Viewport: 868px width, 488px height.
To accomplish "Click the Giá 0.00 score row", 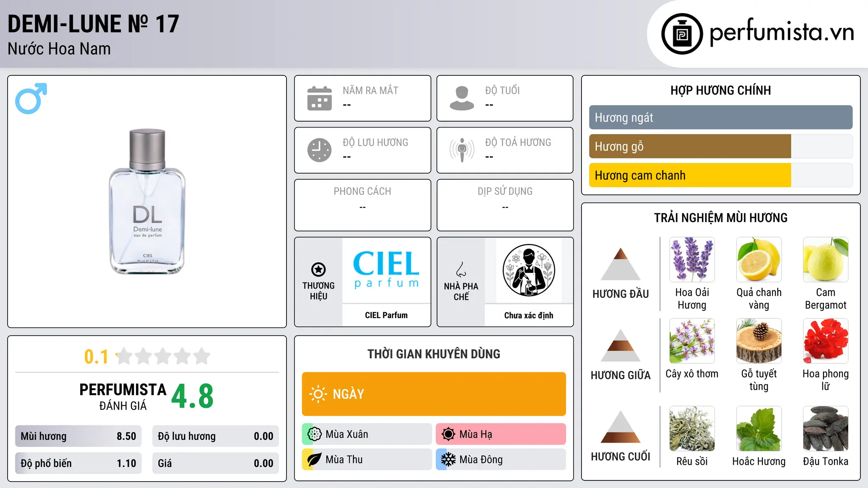I will click(x=215, y=463).
